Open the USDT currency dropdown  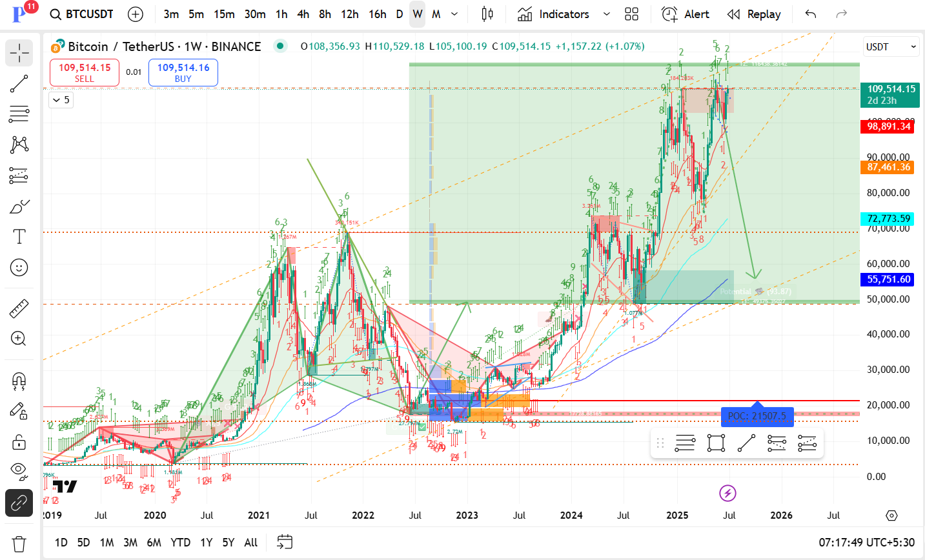pos(891,46)
